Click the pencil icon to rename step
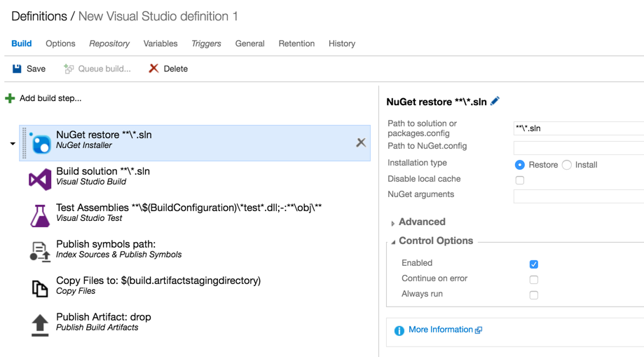The image size is (644, 357). click(x=495, y=101)
